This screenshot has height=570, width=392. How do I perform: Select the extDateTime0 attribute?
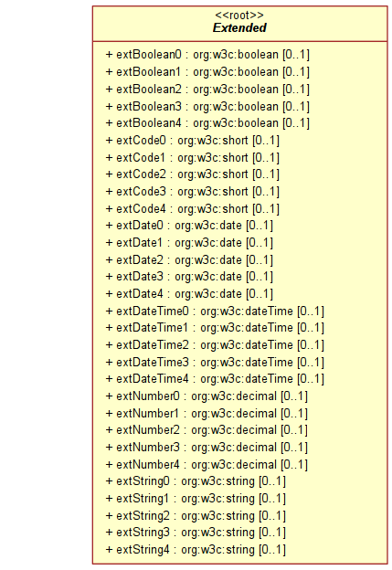coord(215,311)
